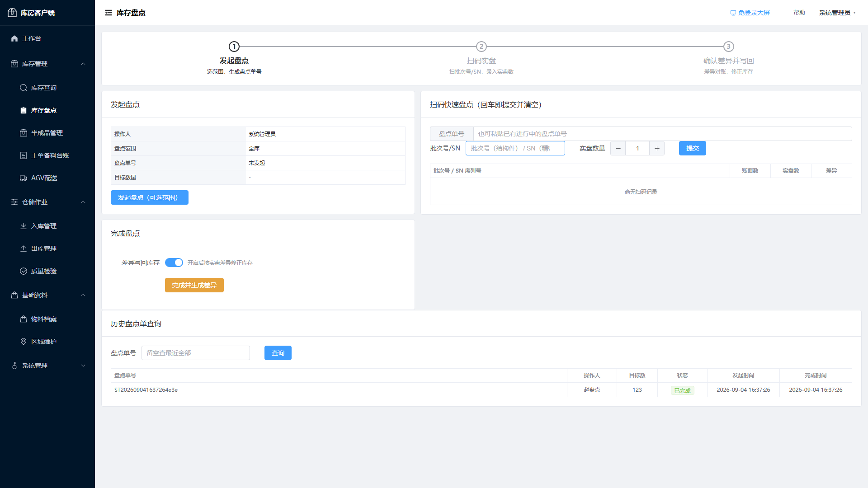Screen dimensions: 868x488
Task: Toggle the 差异写回库存 switch
Action: coord(174,263)
